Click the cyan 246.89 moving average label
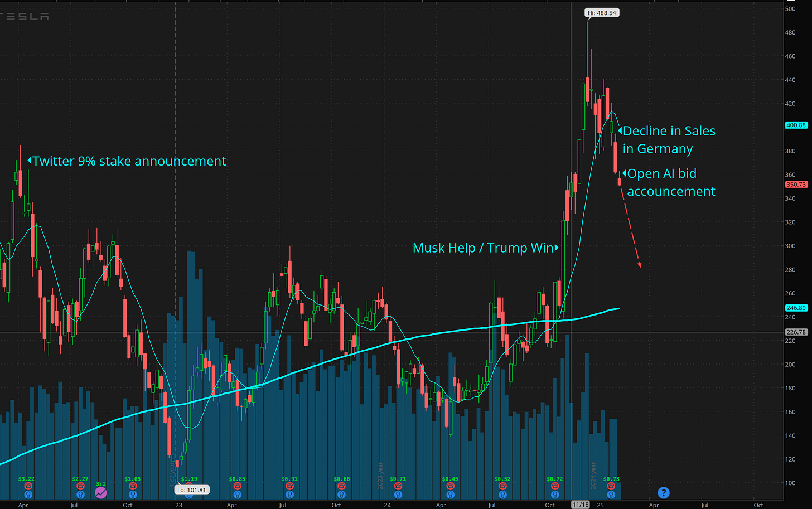Viewport: 812px width, 509px height. (x=796, y=308)
